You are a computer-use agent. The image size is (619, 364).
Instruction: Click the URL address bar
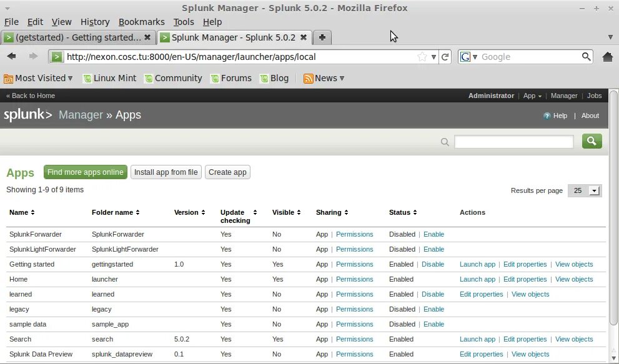pyautogui.click(x=241, y=57)
